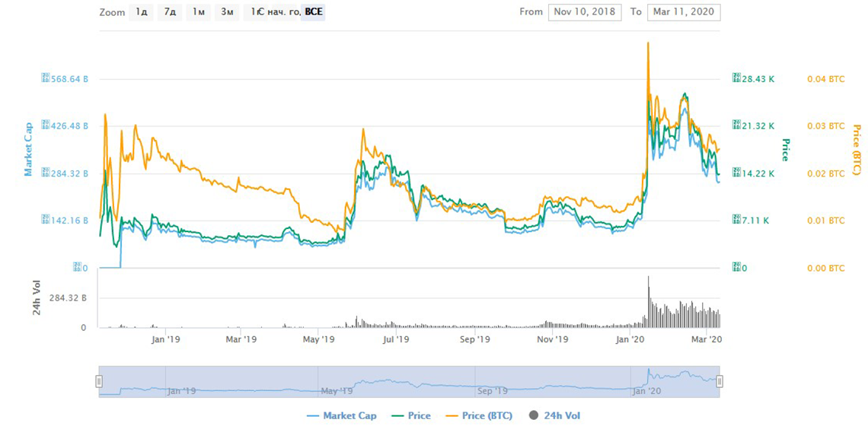
Task: Click the To date field Mar 11, 2020
Action: 683,12
